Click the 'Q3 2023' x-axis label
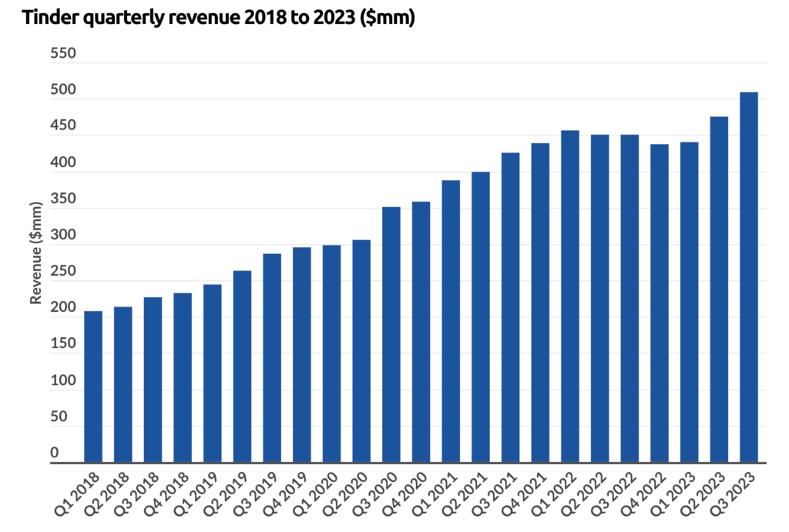789x532 pixels. pyautogui.click(x=734, y=494)
